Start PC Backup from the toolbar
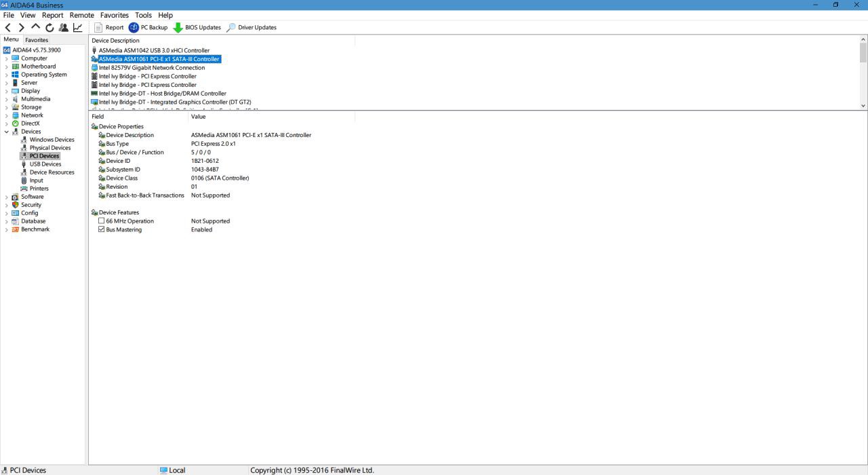The height and width of the screenshot is (475, 868). pos(148,28)
